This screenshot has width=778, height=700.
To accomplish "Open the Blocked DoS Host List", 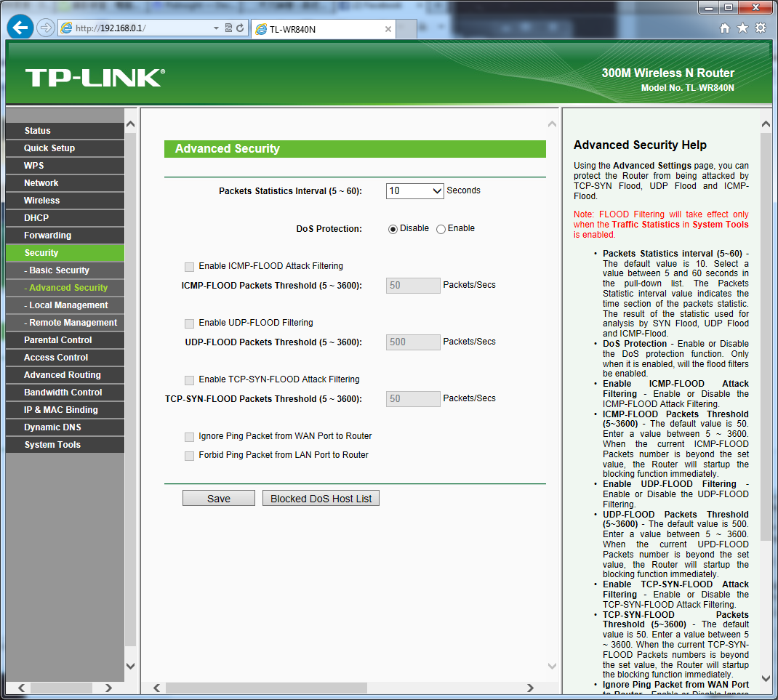I will click(321, 499).
